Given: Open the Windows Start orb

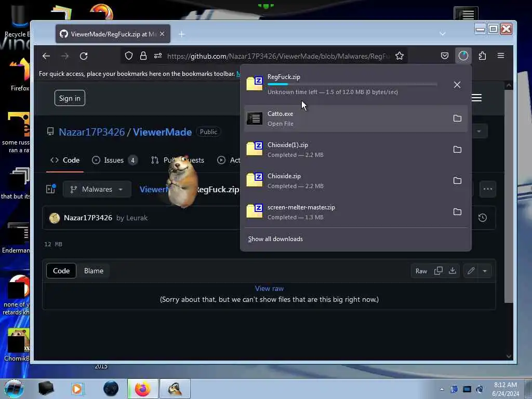Looking at the screenshot, I should click(x=14, y=389).
